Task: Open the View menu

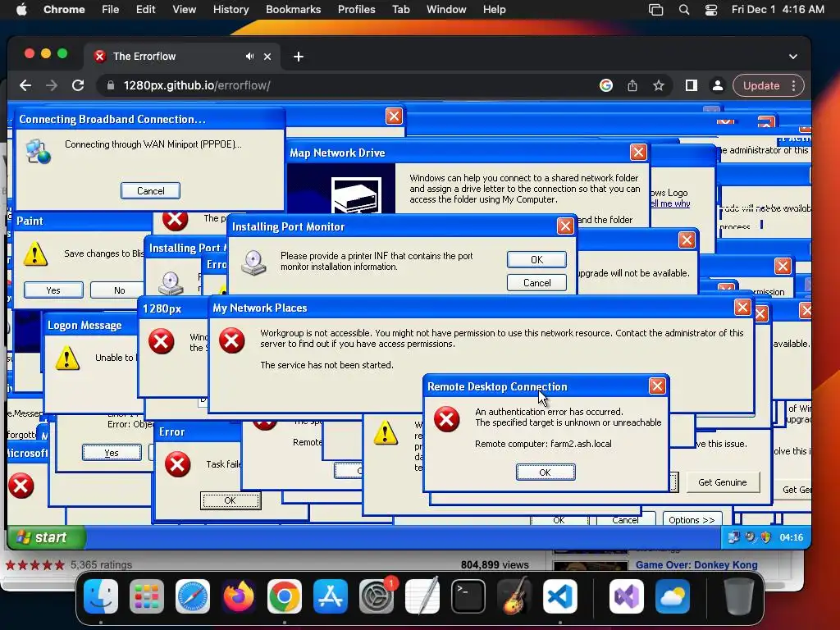Action: point(184,9)
